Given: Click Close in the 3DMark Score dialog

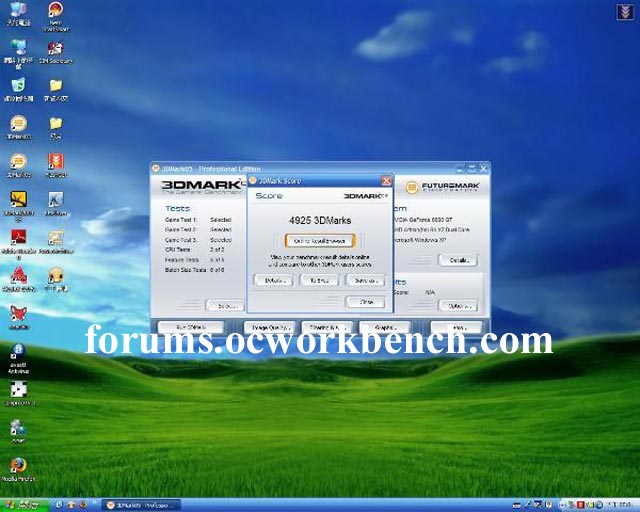Looking at the screenshot, I should pyautogui.click(x=365, y=302).
